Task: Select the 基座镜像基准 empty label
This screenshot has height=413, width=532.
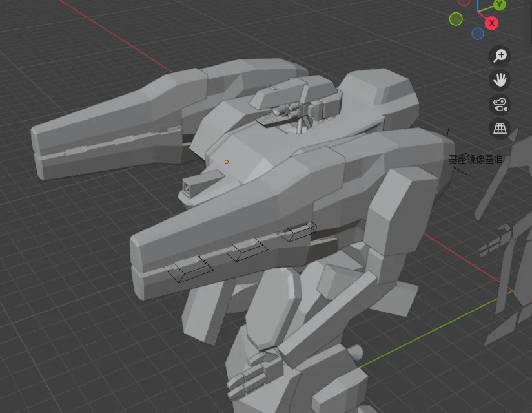Action: click(x=475, y=159)
